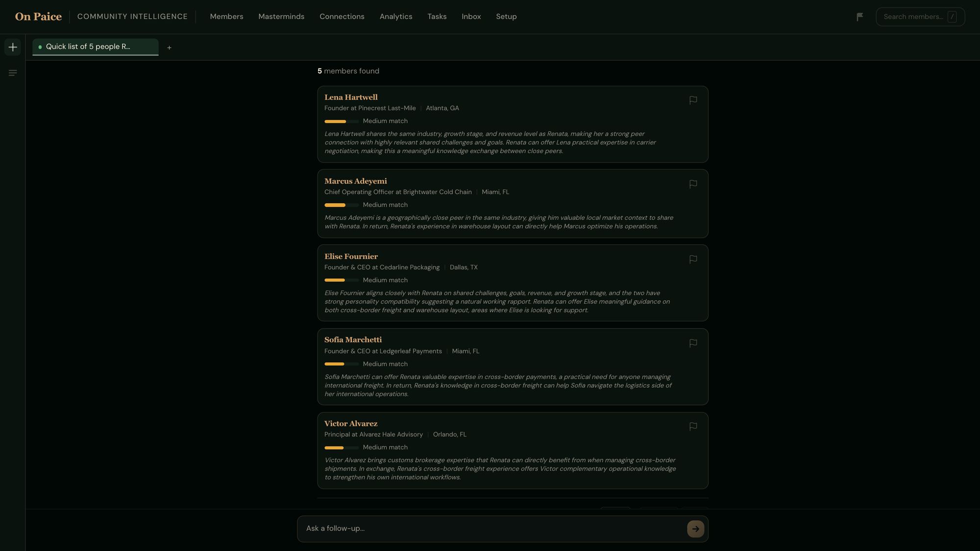
Task: Open the sidebar list menu icon
Action: click(13, 73)
